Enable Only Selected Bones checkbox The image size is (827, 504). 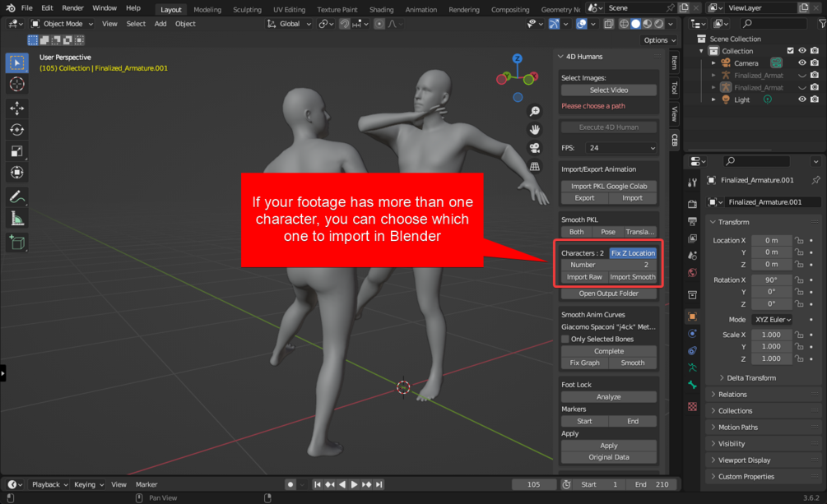tap(565, 339)
